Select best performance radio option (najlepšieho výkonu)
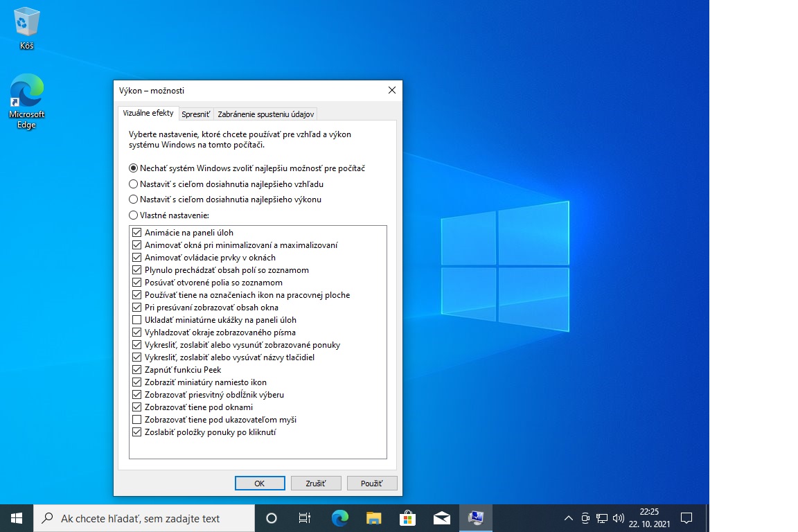Image resolution: width=798 pixels, height=532 pixels. 134,199
